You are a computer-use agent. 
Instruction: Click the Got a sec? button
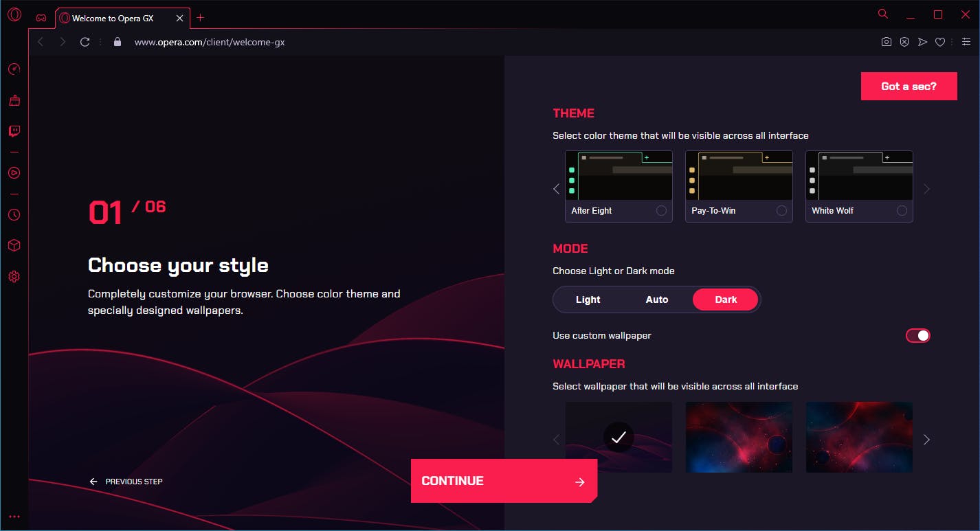click(x=909, y=87)
